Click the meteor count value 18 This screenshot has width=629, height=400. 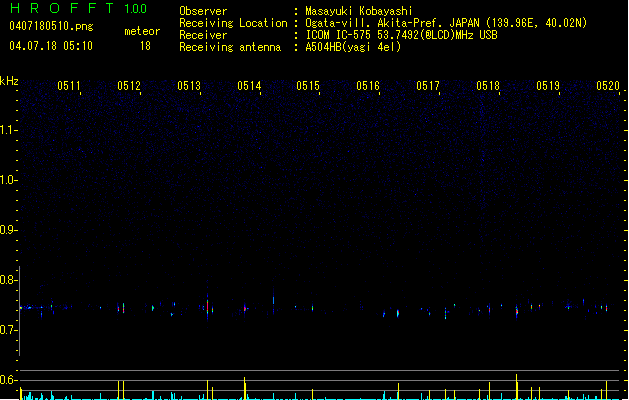click(145, 46)
